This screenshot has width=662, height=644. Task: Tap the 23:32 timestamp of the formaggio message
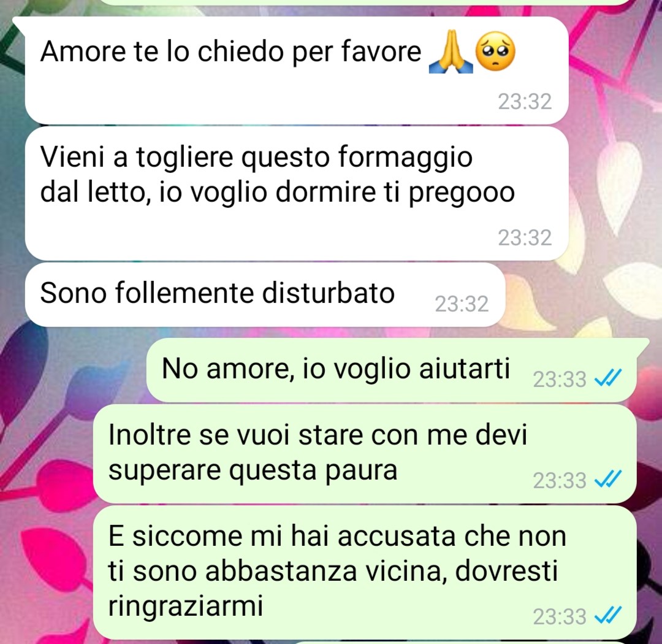pyautogui.click(x=525, y=238)
